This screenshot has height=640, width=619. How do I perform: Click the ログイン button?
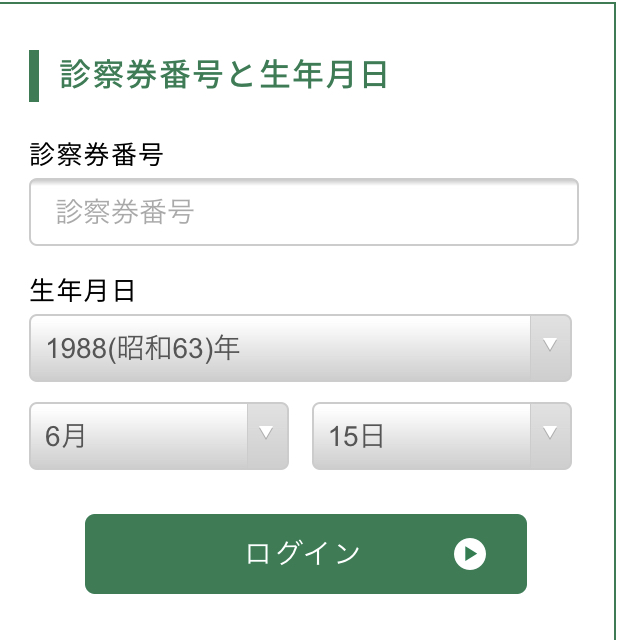point(306,554)
